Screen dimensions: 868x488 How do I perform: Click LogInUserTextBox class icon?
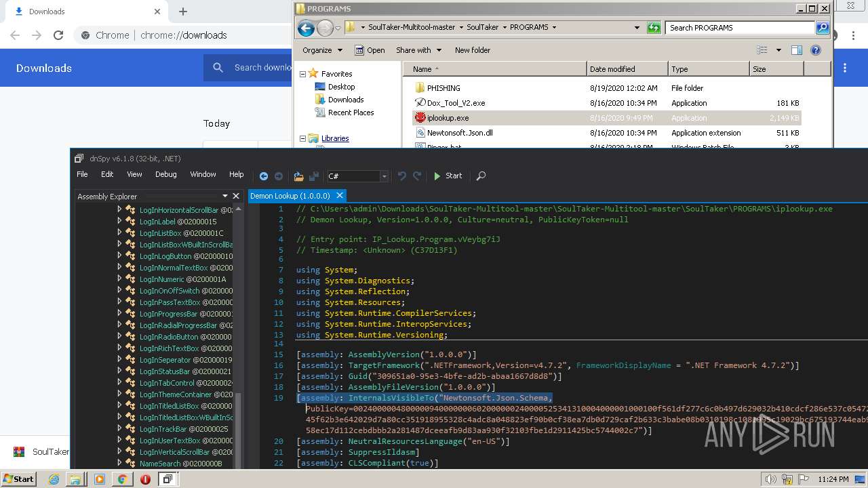pyautogui.click(x=131, y=441)
